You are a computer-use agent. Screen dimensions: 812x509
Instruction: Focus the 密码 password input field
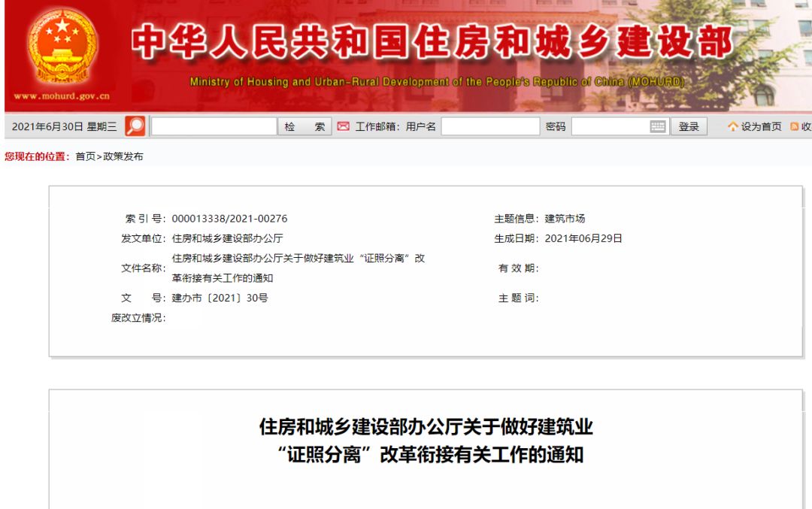pyautogui.click(x=620, y=126)
